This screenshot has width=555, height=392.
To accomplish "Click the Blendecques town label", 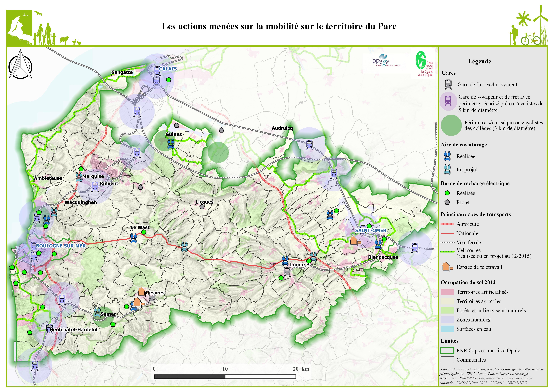I will [383, 257].
